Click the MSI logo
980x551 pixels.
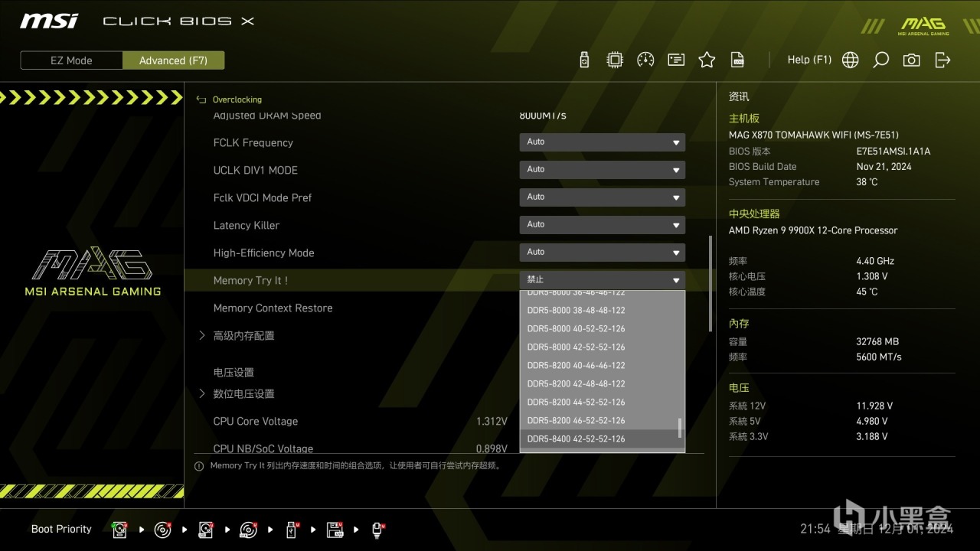[49, 21]
